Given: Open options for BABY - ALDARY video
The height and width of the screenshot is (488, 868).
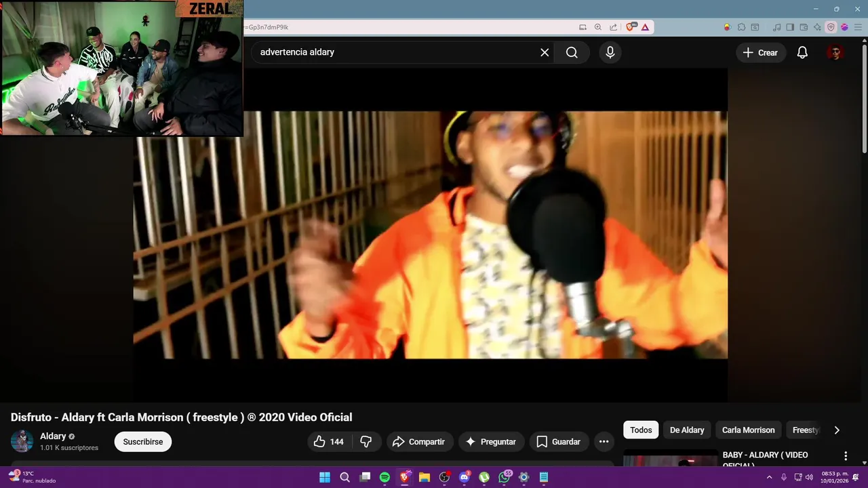Looking at the screenshot, I should pos(846,456).
